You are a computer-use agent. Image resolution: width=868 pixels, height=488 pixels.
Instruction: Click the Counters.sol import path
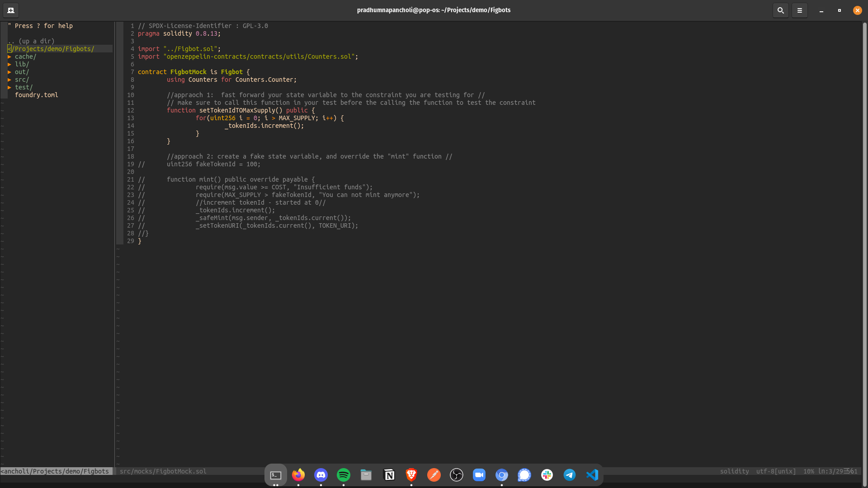click(x=260, y=56)
